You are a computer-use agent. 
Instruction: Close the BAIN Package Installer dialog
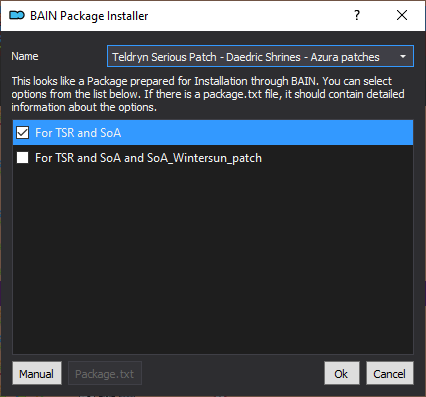pos(402,15)
